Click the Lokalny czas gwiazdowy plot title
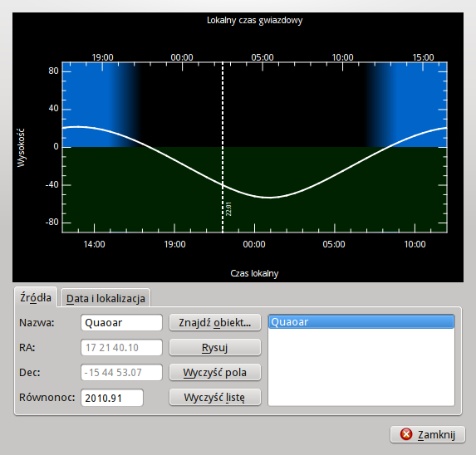 [x=255, y=20]
